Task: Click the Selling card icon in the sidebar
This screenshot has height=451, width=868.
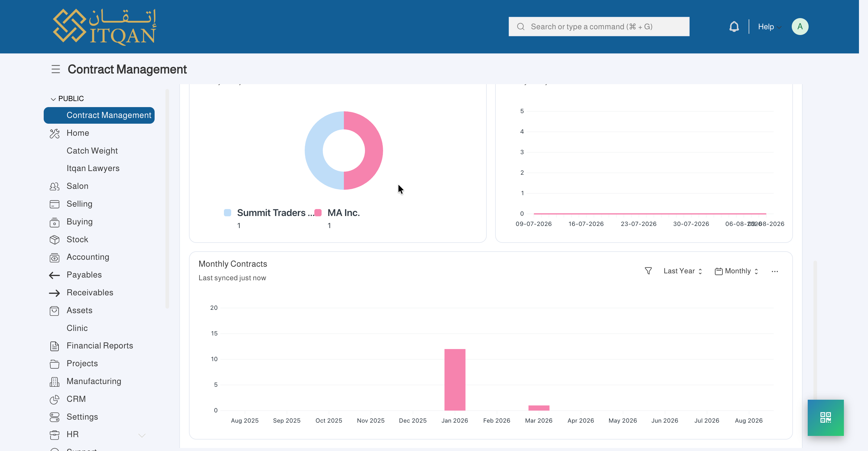Action: click(54, 204)
